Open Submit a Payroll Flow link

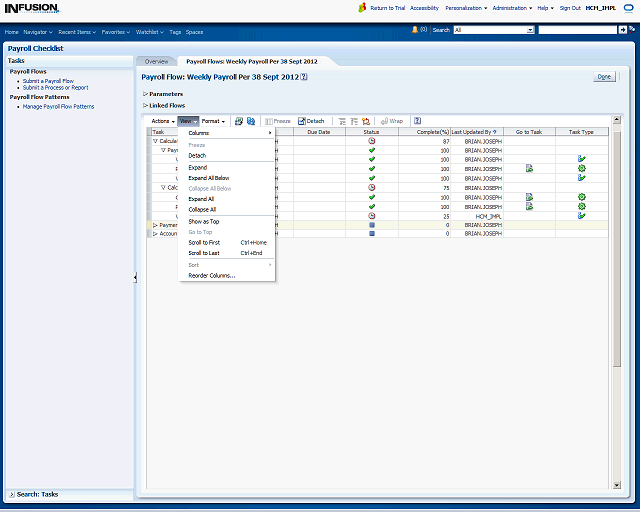pos(48,81)
